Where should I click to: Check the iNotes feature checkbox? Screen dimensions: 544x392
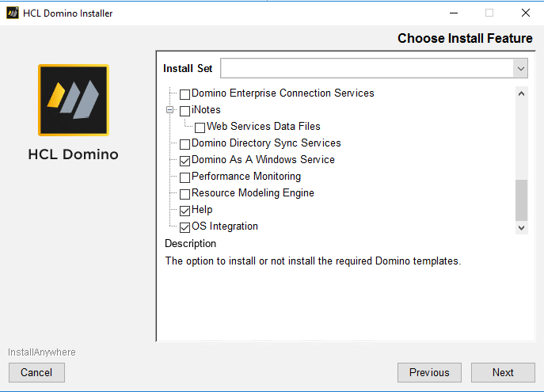coord(185,111)
